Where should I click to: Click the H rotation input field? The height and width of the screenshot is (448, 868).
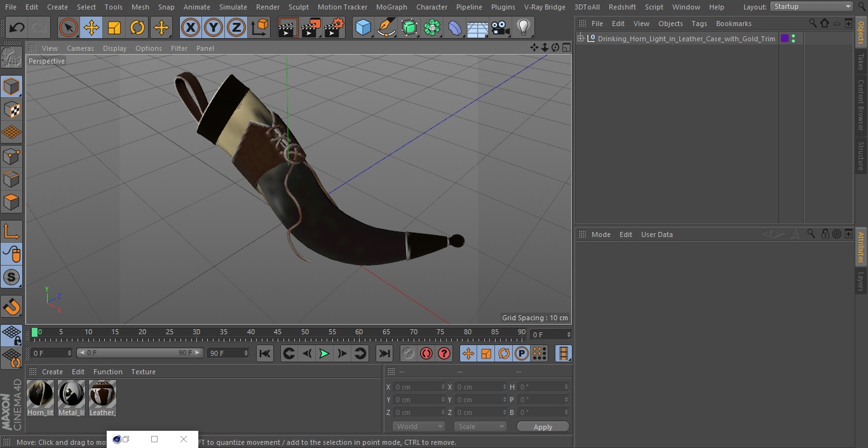click(x=544, y=387)
